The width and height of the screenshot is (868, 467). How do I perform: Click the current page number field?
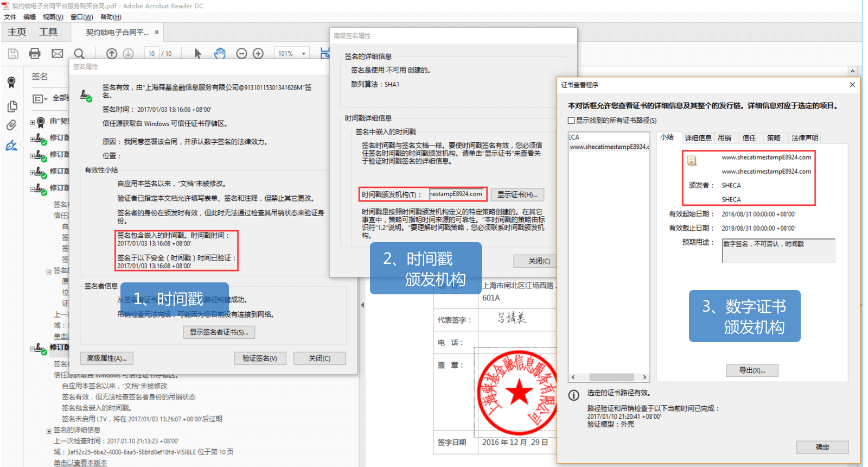[151, 53]
